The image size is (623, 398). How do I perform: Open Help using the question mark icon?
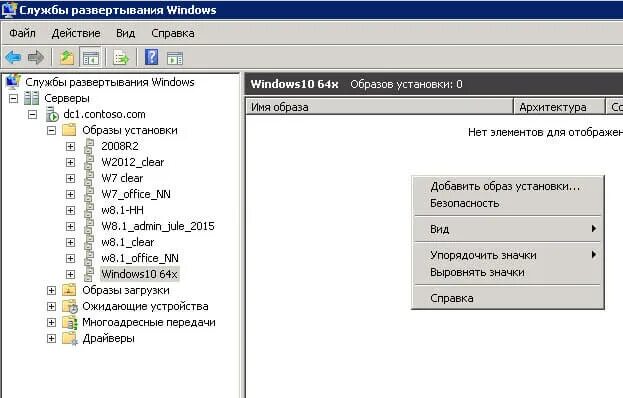point(151,57)
